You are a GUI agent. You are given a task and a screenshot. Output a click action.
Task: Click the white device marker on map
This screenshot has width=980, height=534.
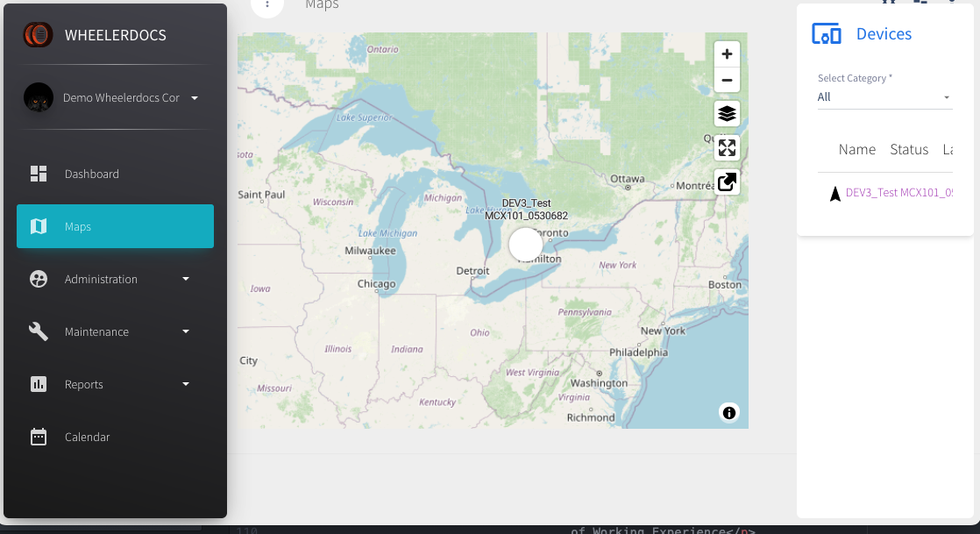526,245
